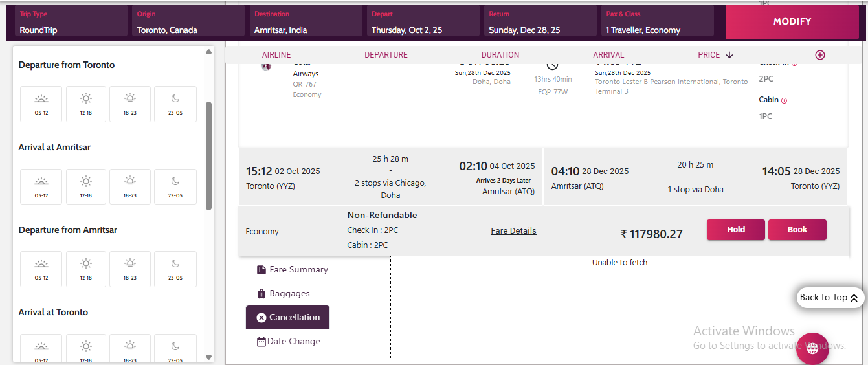This screenshot has height=365, width=868.
Task: Sort by price using down arrow
Action: coord(729,55)
